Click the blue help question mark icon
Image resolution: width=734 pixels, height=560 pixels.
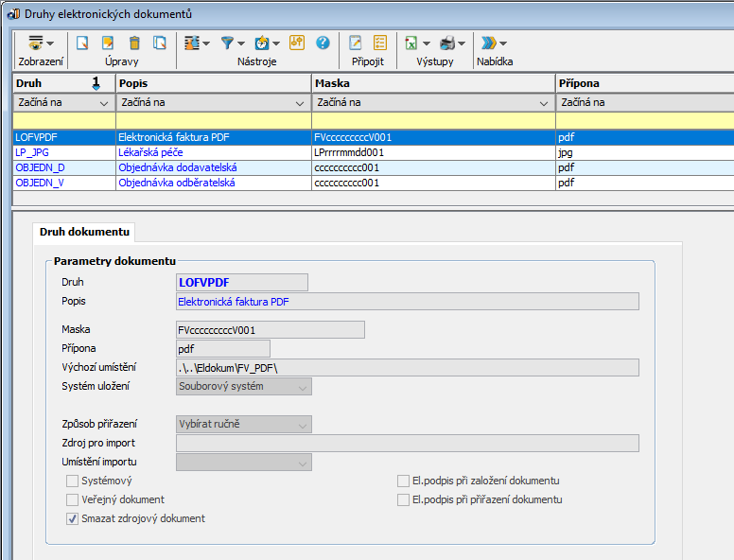tap(323, 43)
